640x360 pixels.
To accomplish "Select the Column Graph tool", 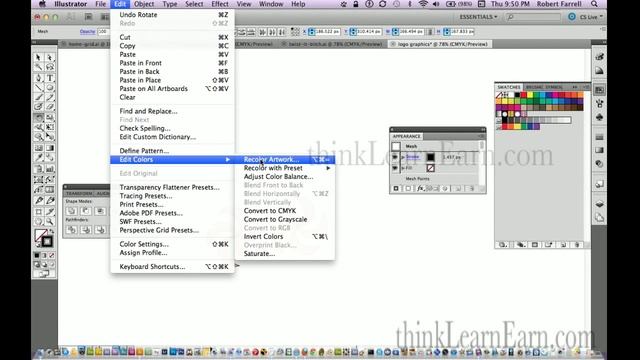I will tap(49, 168).
